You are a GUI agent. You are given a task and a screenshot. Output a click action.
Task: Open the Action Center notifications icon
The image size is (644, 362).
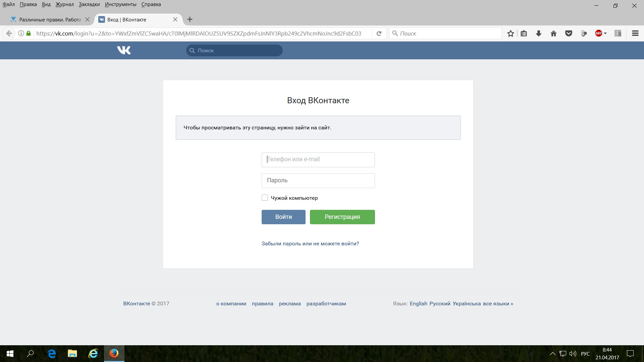[630, 354]
